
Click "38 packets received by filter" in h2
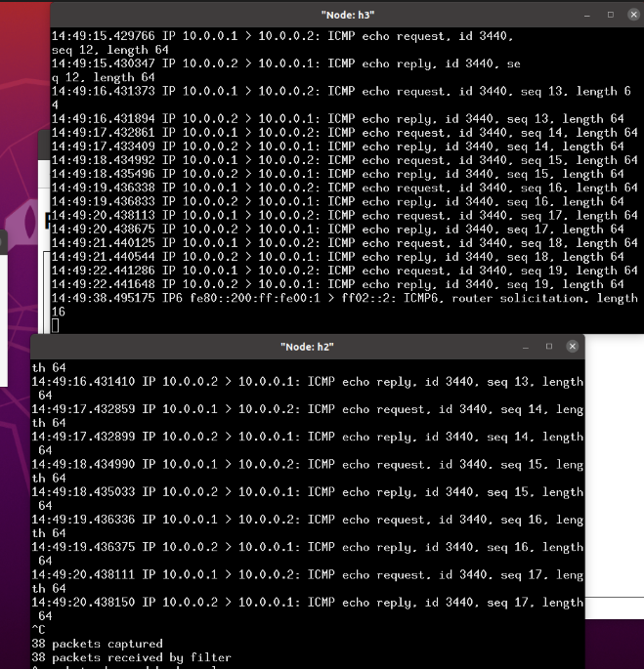coord(131,657)
